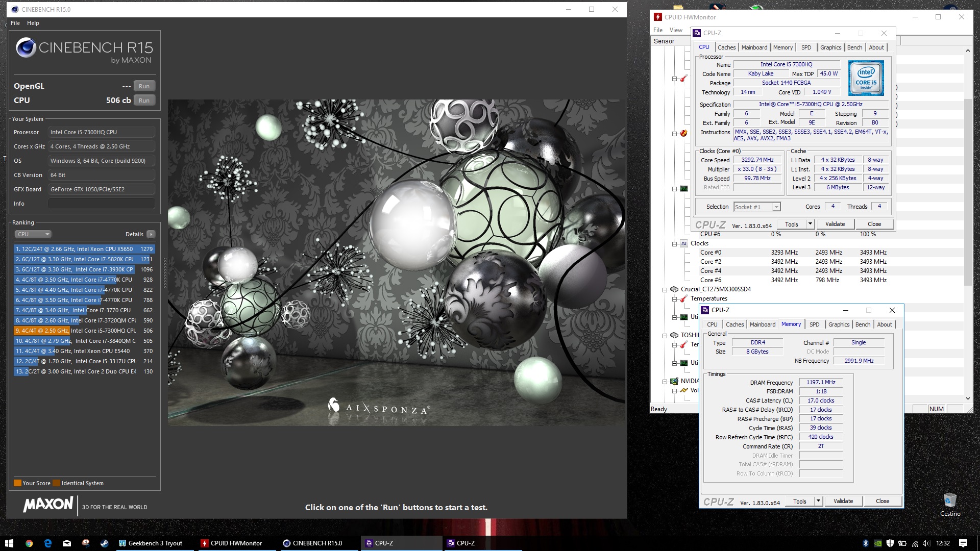Launch Microsoft Edge from the taskbar
980x551 pixels.
pos(48,543)
